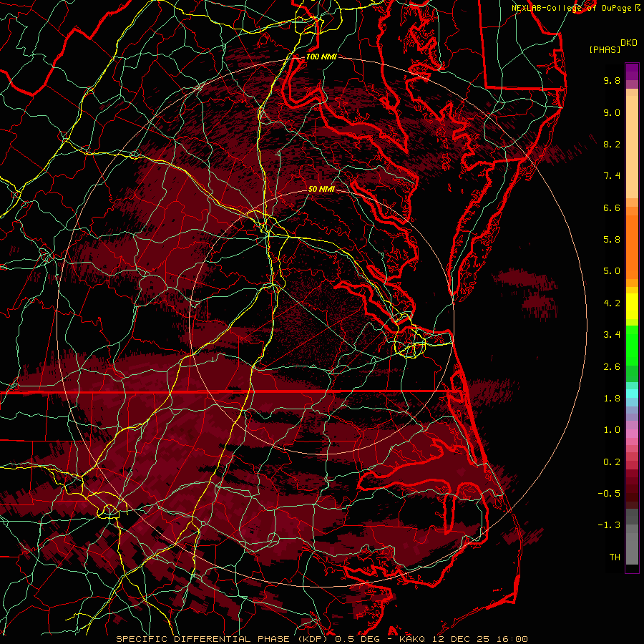Click the TH legend label

[x=615, y=557]
